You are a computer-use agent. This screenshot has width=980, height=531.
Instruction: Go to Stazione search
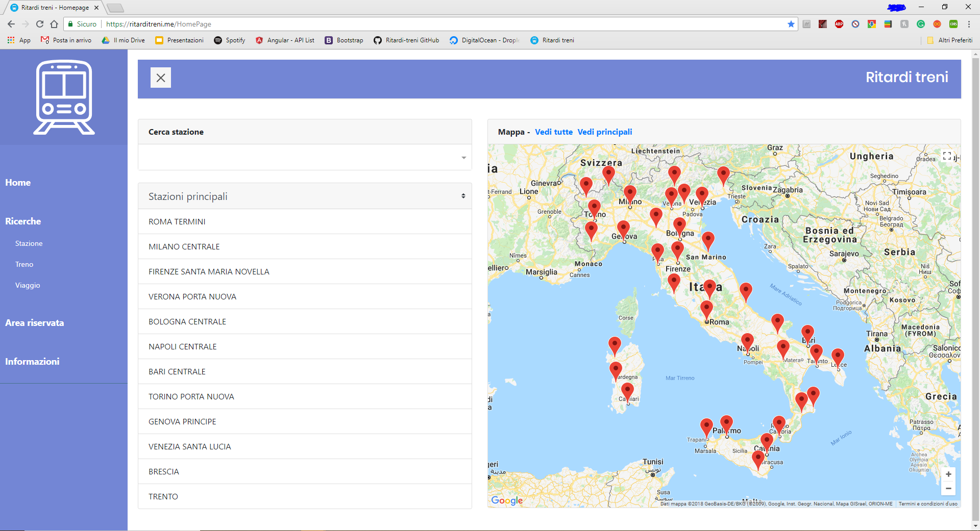tap(29, 243)
